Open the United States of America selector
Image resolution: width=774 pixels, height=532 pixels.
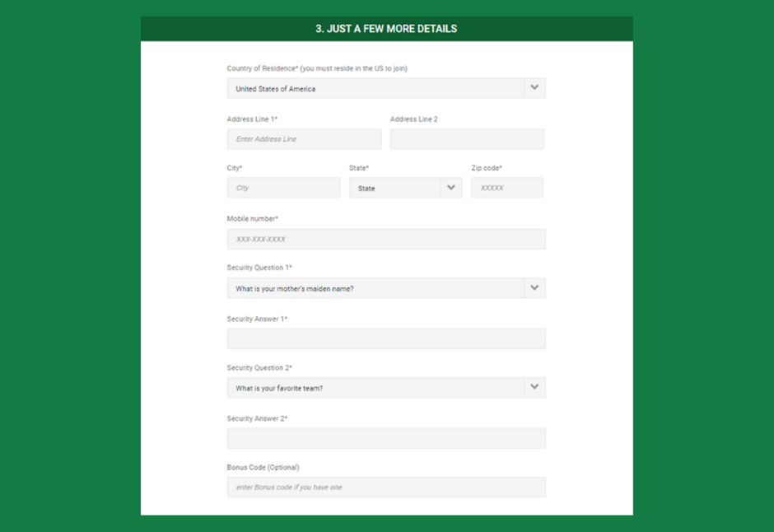tap(375, 88)
